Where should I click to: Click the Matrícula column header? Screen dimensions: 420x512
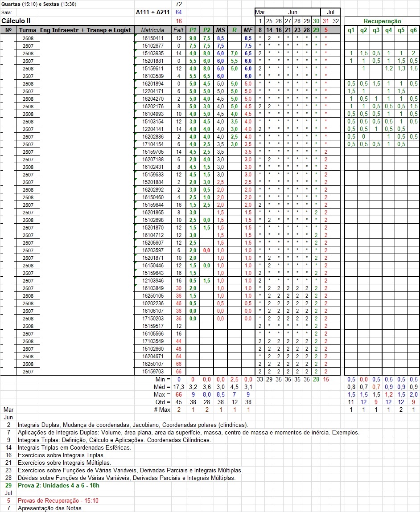(x=152, y=30)
